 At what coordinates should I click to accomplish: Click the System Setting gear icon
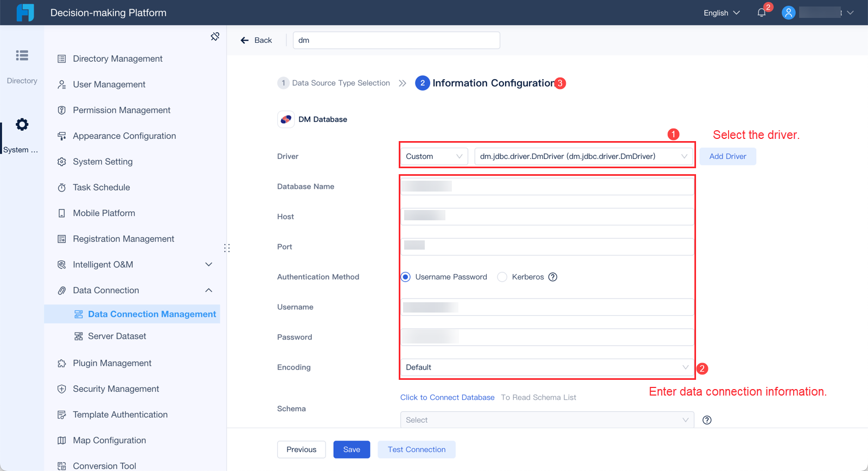click(62, 162)
